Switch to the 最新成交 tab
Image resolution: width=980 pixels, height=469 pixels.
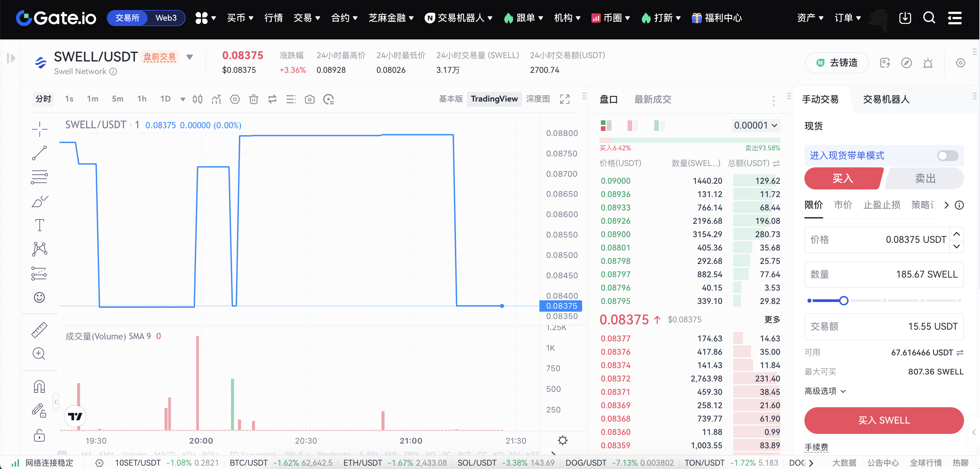tap(653, 99)
